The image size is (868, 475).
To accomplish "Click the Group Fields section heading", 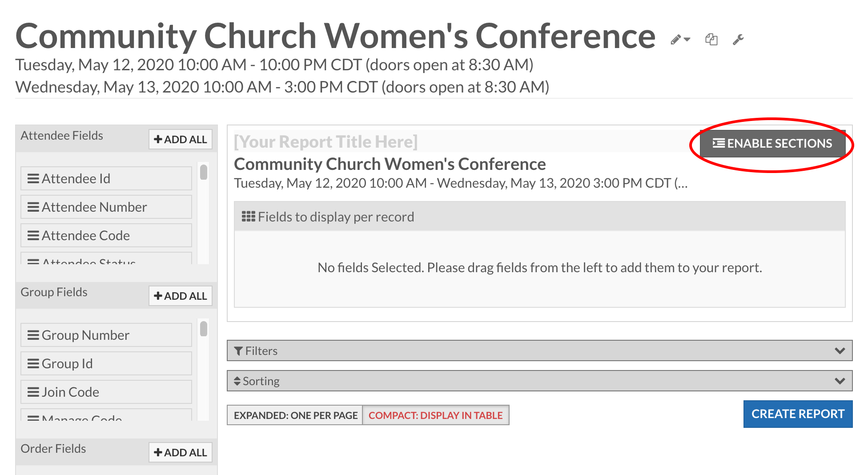I will [54, 292].
